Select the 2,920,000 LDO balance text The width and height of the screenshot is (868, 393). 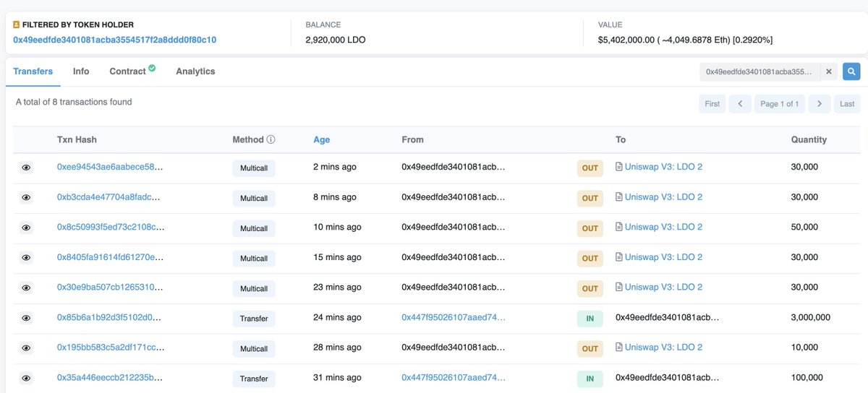pos(336,40)
